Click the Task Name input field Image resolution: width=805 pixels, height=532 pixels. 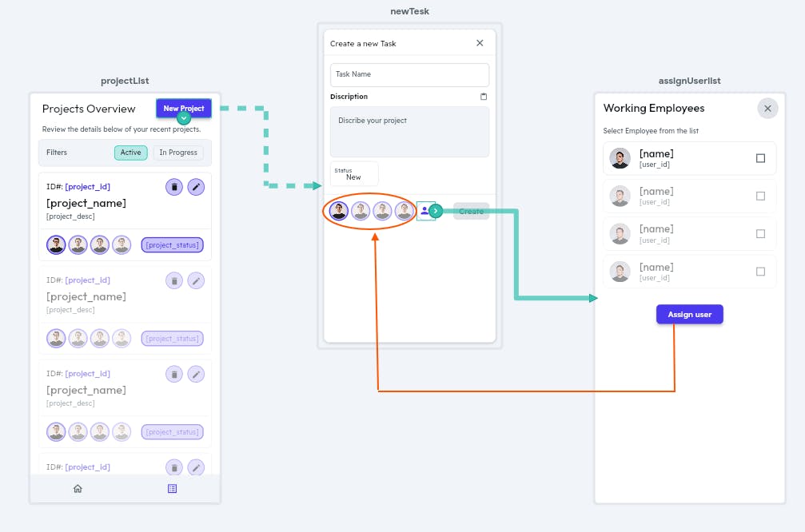tap(409, 74)
